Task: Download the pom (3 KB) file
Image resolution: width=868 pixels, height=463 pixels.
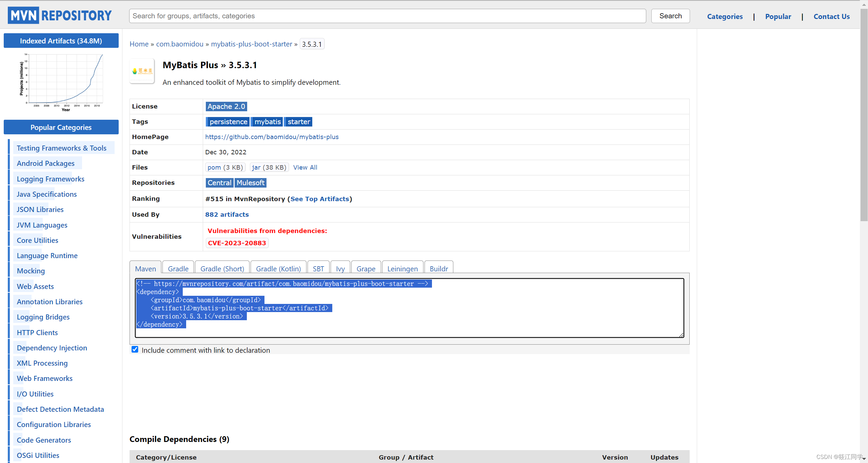Action: (225, 167)
